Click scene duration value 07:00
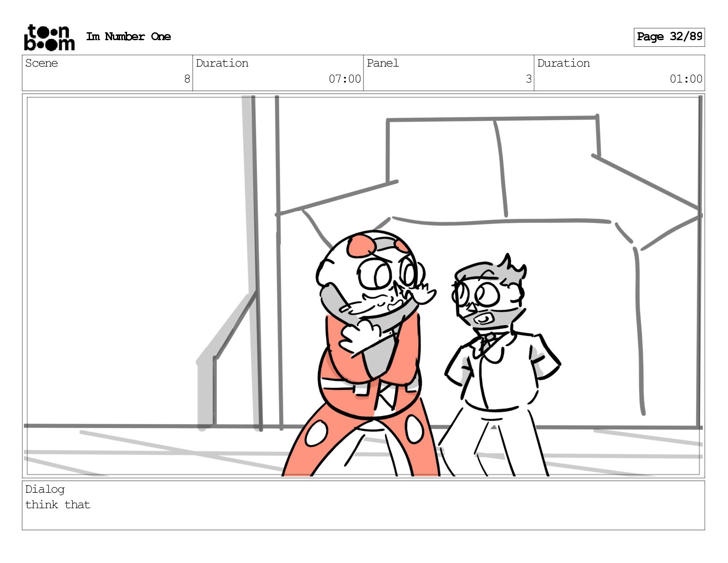728x563 pixels. click(345, 79)
